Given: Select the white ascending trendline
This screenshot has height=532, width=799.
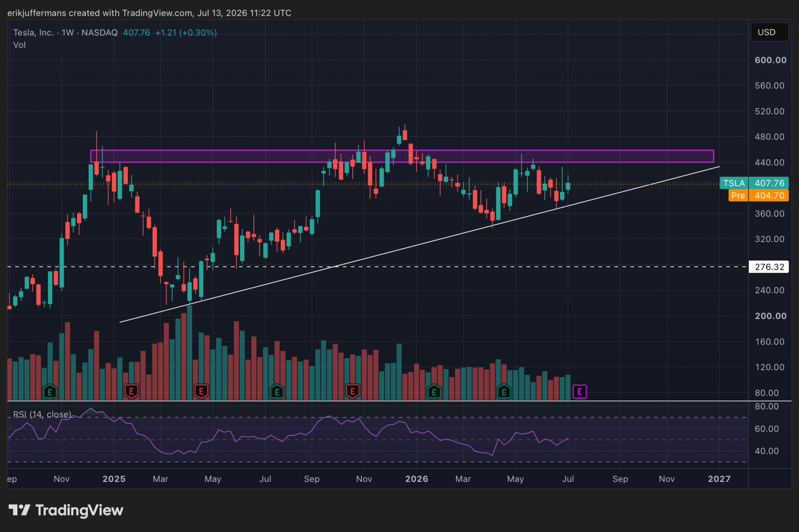Looking at the screenshot, I should (x=419, y=244).
